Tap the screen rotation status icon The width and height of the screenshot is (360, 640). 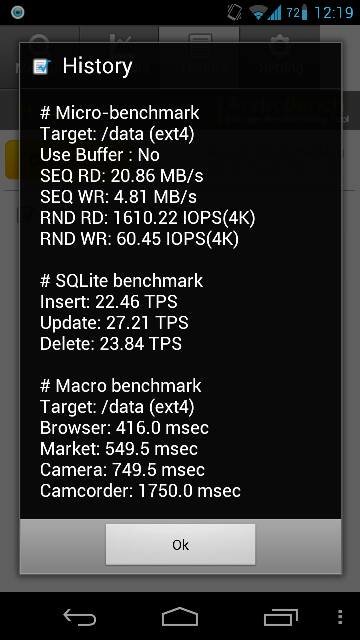tap(235, 12)
